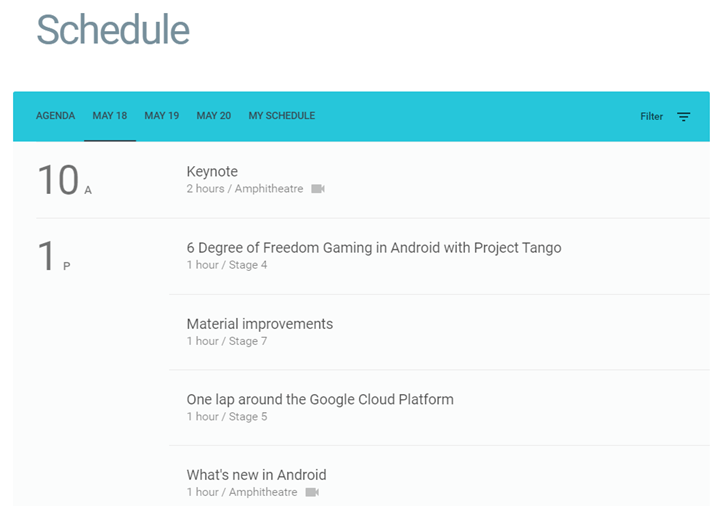Click the 10 AM time block marker
728x506 pixels.
tap(62, 181)
